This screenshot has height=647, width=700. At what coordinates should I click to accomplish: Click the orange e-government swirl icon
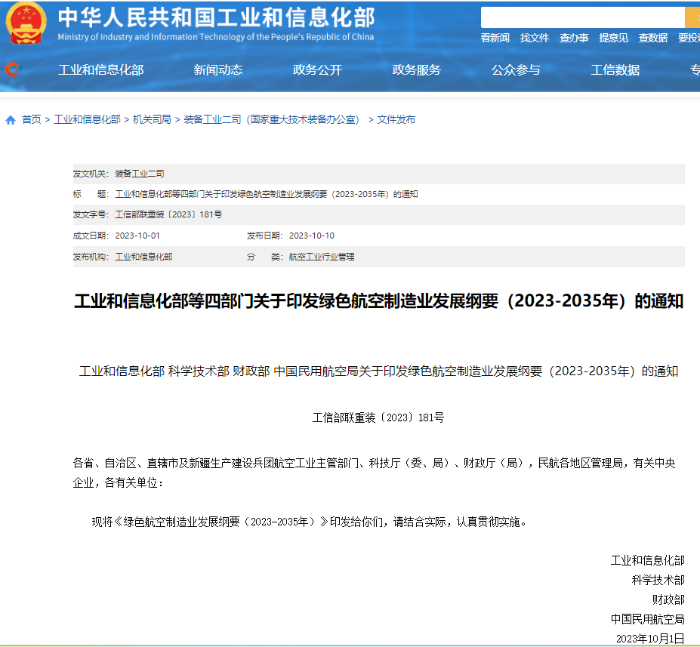pos(12,69)
